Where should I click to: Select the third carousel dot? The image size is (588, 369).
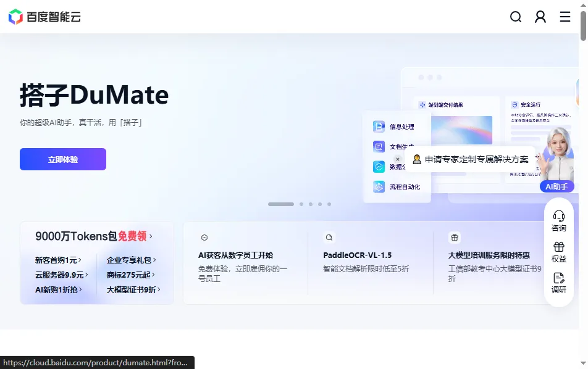pos(311,204)
